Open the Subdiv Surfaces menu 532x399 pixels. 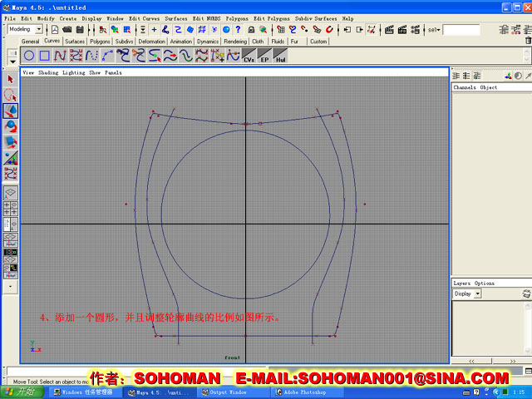(316, 18)
